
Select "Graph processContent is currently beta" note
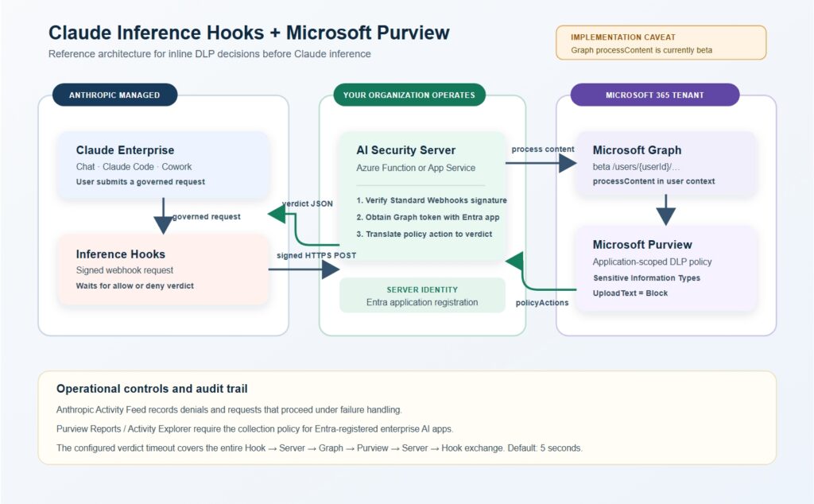642,50
